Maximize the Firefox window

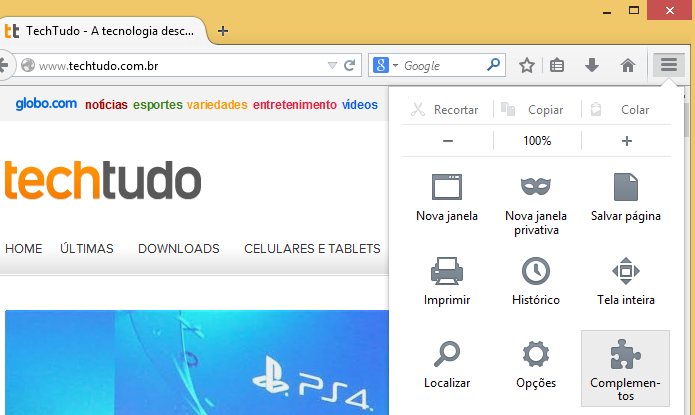[x=634, y=10]
